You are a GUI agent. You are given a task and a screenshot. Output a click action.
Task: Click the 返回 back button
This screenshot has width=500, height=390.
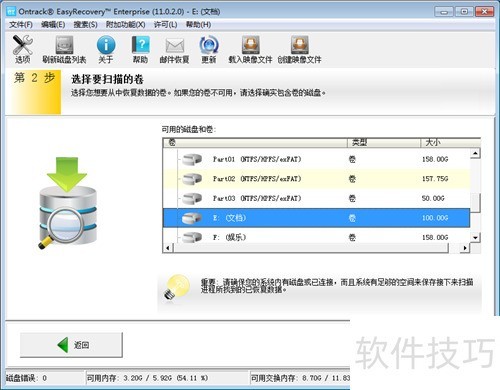[71, 345]
